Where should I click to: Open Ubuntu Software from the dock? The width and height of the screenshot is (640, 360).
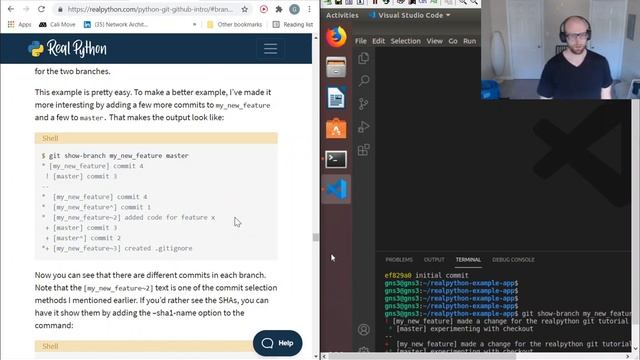[x=336, y=129]
